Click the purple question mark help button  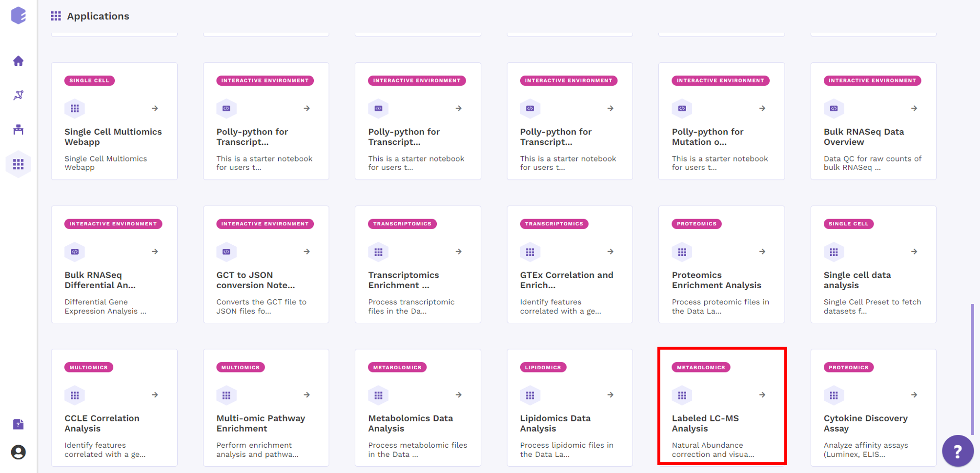coord(958,451)
